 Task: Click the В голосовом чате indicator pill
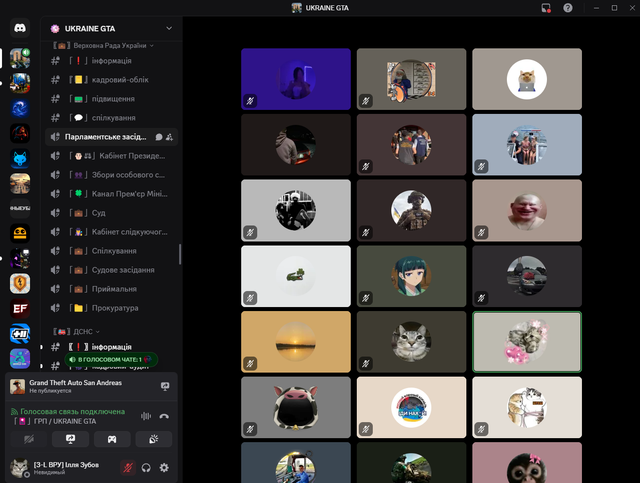click(x=111, y=360)
